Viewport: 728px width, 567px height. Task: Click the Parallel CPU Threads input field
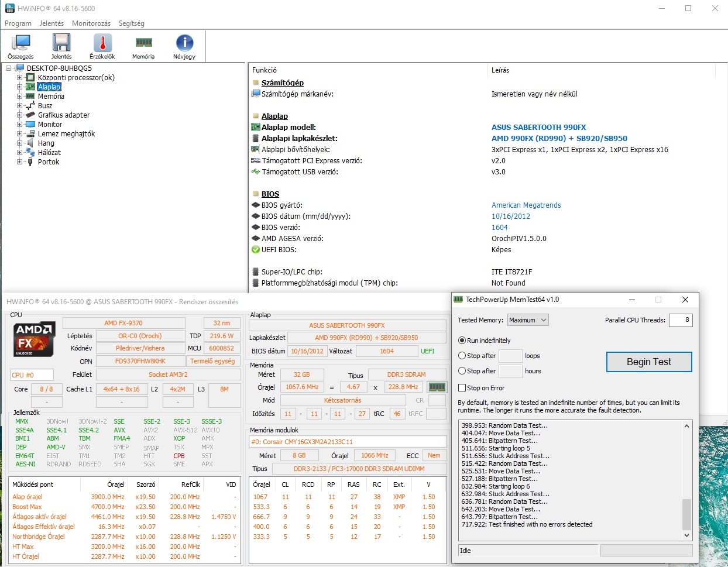681,320
